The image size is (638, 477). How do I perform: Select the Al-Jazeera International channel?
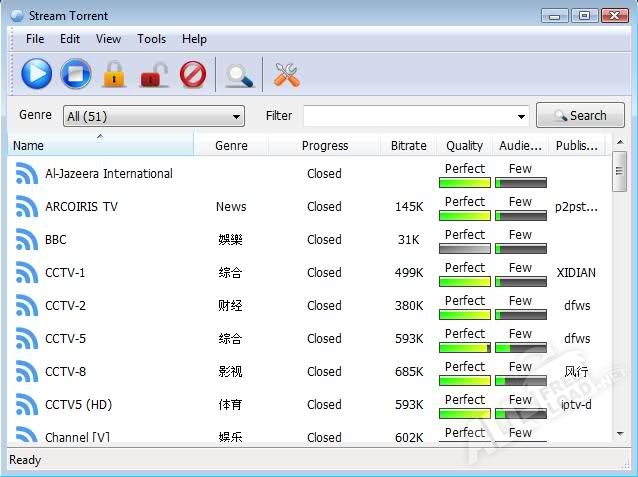[109, 174]
